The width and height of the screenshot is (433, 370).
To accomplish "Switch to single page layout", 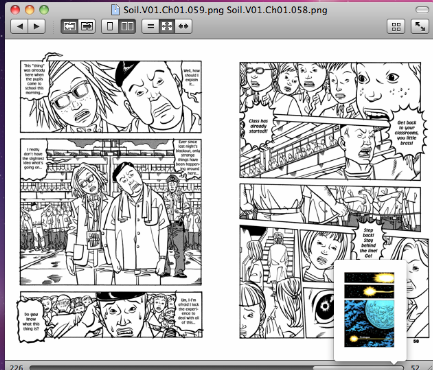I will pyautogui.click(x=110, y=26).
